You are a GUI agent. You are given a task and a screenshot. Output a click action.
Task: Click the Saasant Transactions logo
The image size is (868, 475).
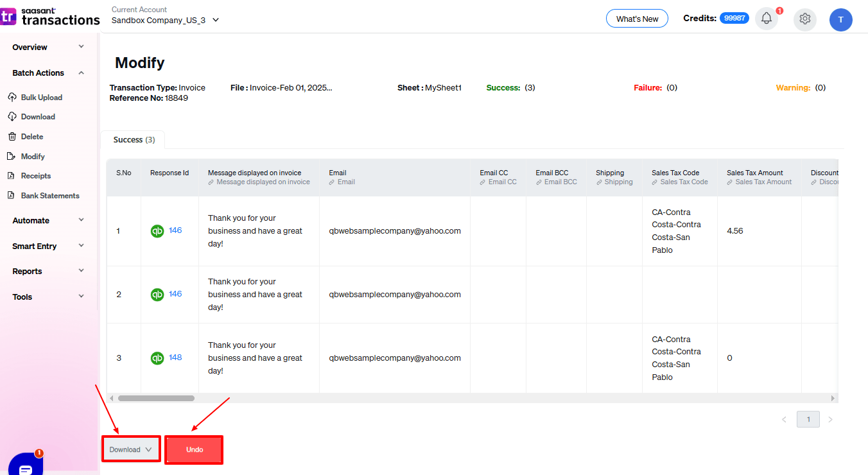pyautogui.click(x=50, y=17)
